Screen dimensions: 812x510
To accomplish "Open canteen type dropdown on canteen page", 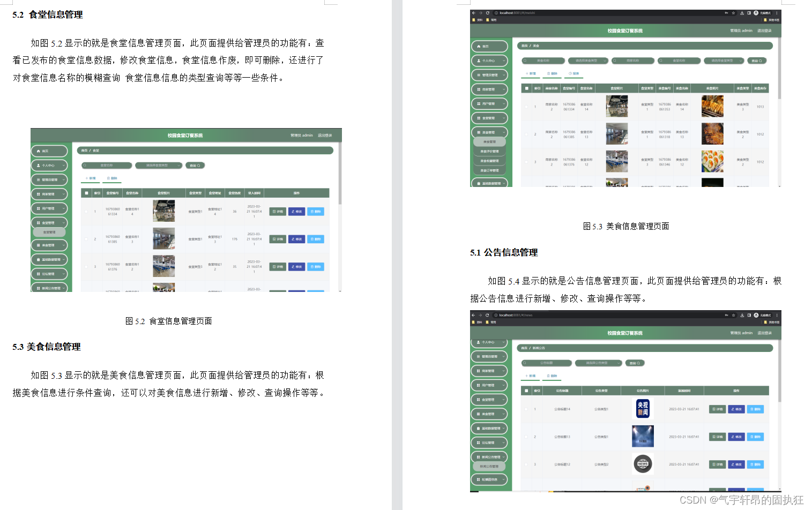I will click(159, 166).
